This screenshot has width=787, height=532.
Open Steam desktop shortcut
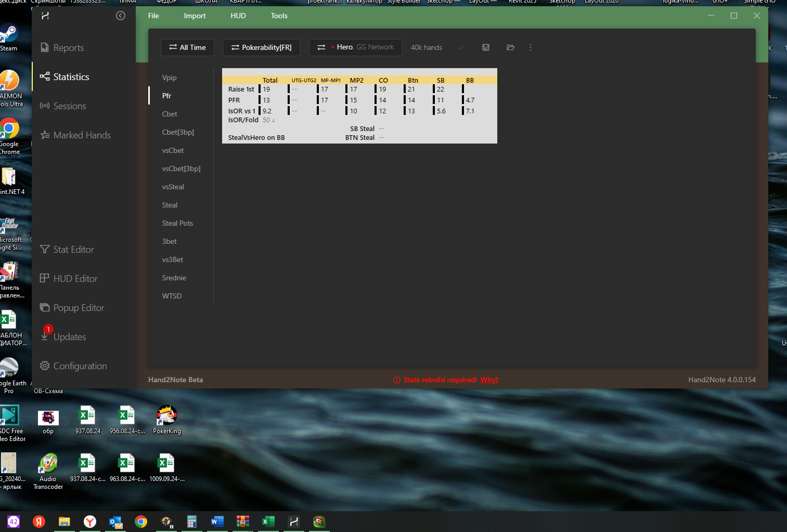point(9,37)
